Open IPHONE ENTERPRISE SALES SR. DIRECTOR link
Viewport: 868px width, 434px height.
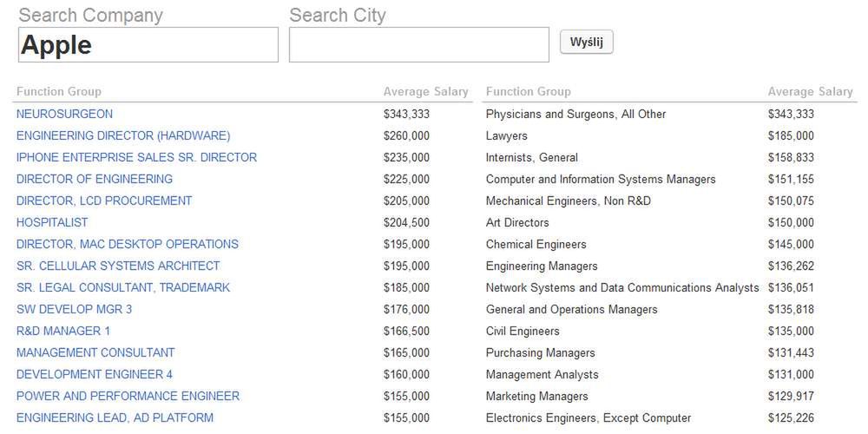click(x=137, y=157)
